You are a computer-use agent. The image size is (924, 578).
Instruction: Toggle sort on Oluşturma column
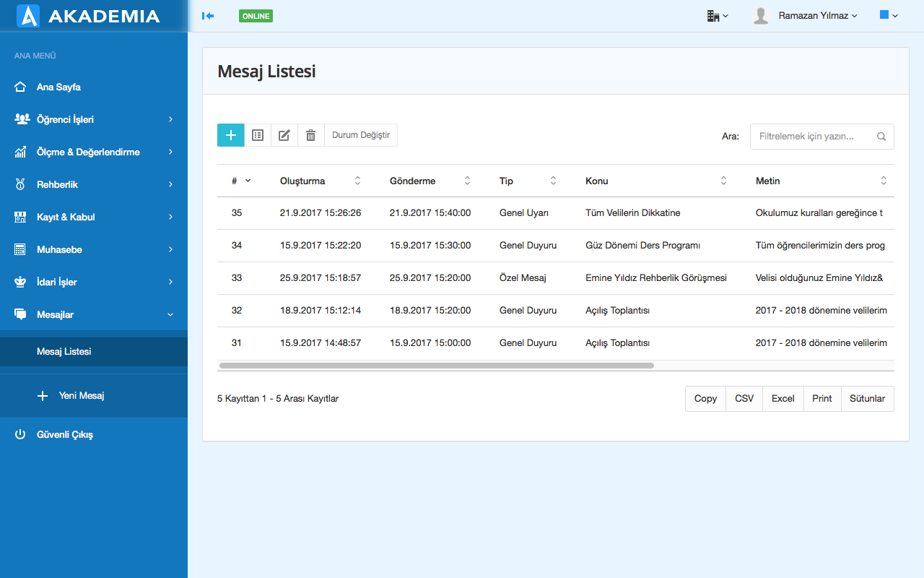357,181
